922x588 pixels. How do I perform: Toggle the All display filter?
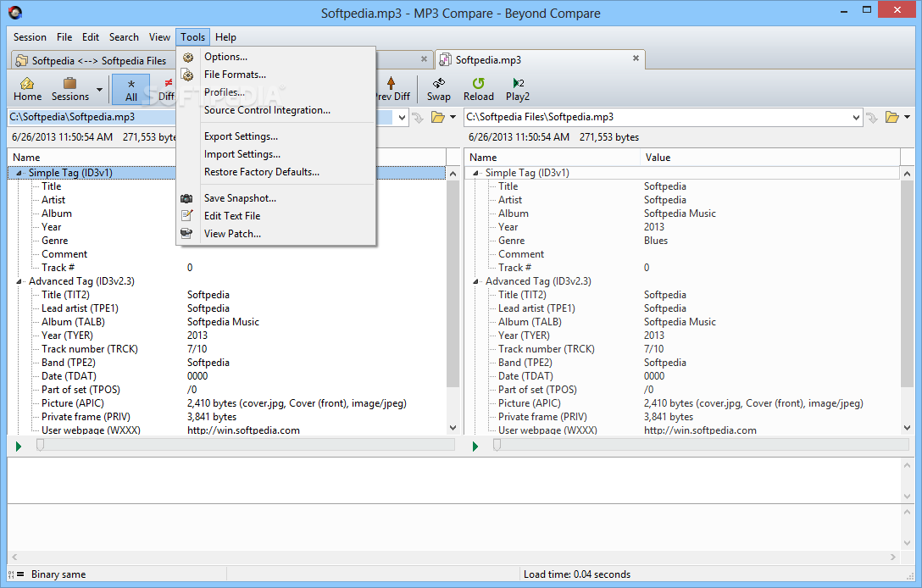131,89
